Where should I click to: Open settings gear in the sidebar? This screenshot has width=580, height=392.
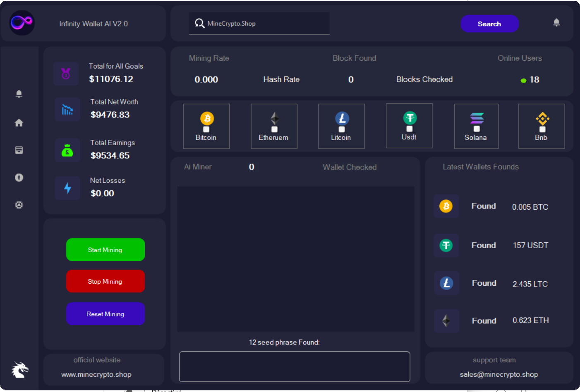(x=19, y=205)
